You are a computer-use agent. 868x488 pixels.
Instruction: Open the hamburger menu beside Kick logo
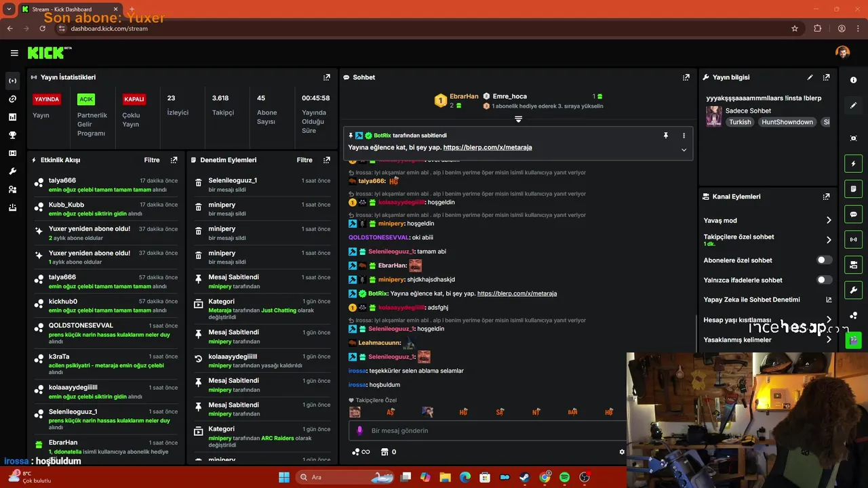[x=14, y=53]
